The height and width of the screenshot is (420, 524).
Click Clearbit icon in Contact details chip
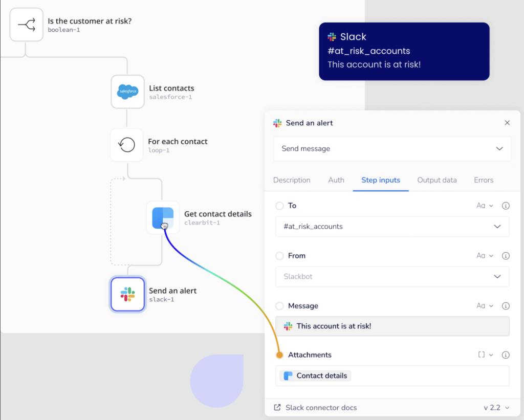[288, 376]
